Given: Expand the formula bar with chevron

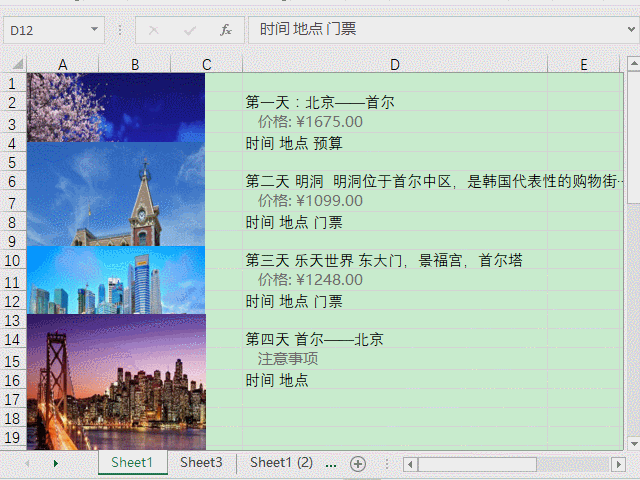Looking at the screenshot, I should pyautogui.click(x=631, y=29).
